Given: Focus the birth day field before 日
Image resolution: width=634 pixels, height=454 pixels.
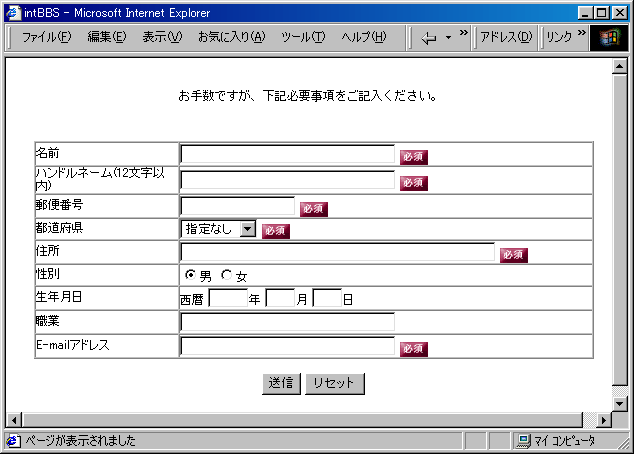Looking at the screenshot, I should pos(328,298).
